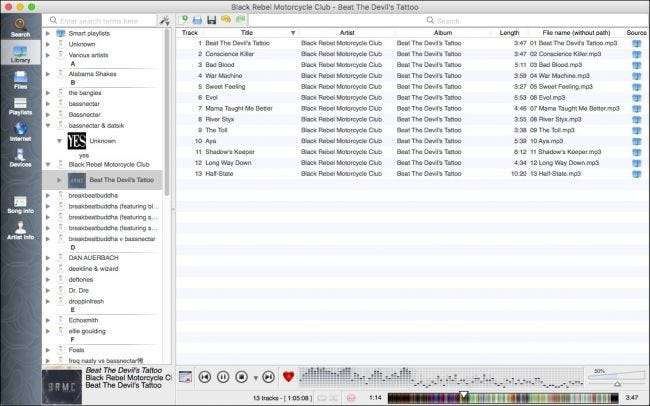The height and width of the screenshot is (406, 650).
Task: Click the save playlist floppy icon
Action: [211, 20]
